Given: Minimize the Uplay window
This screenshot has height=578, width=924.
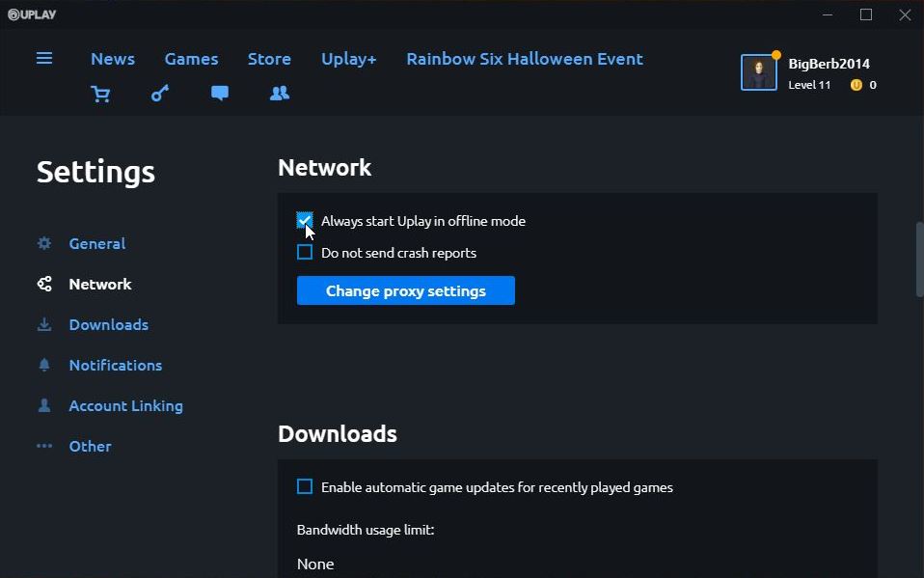Looking at the screenshot, I should (x=828, y=14).
